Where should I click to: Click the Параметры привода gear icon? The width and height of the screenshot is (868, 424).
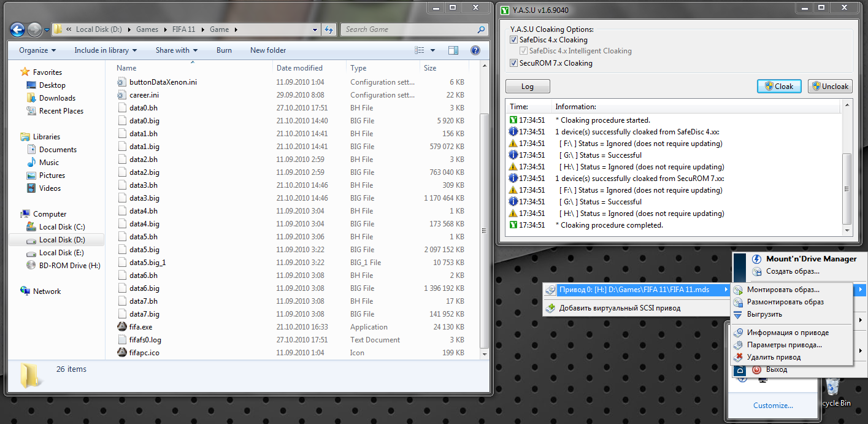tap(739, 345)
